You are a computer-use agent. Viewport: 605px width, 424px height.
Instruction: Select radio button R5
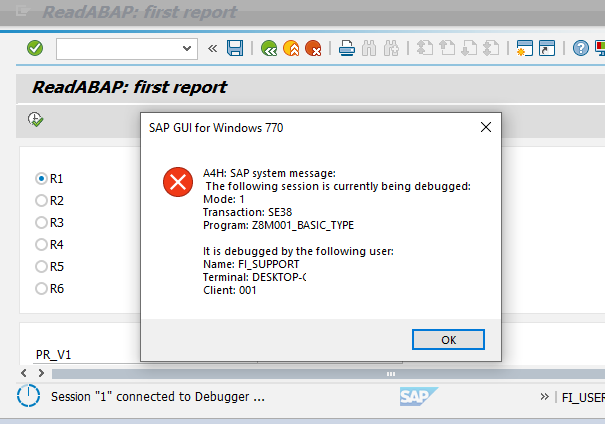[41, 267]
